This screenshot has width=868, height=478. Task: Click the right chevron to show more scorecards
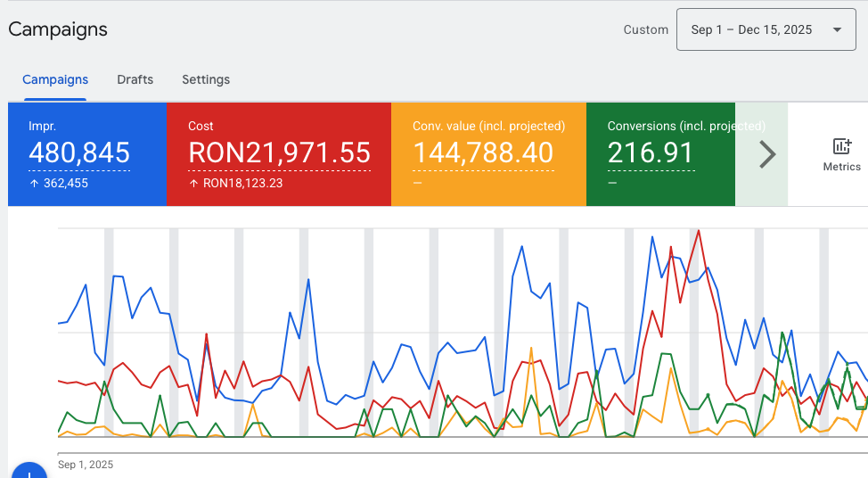coord(766,154)
